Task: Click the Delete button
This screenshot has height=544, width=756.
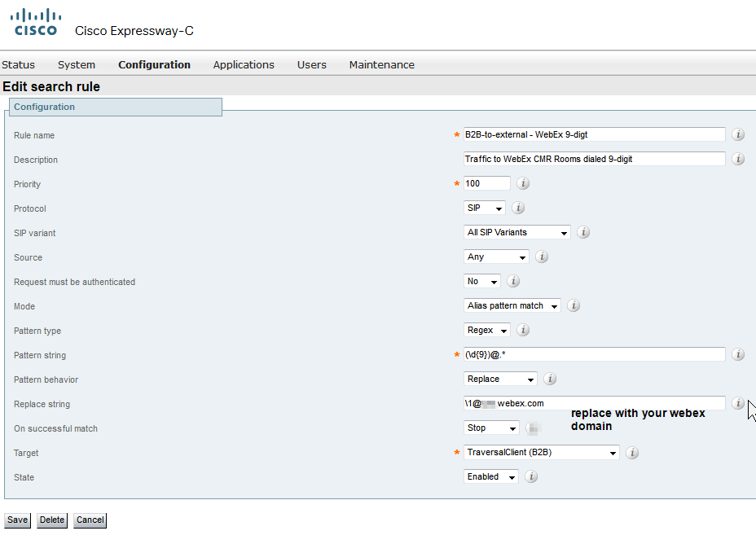Action: pos(52,520)
